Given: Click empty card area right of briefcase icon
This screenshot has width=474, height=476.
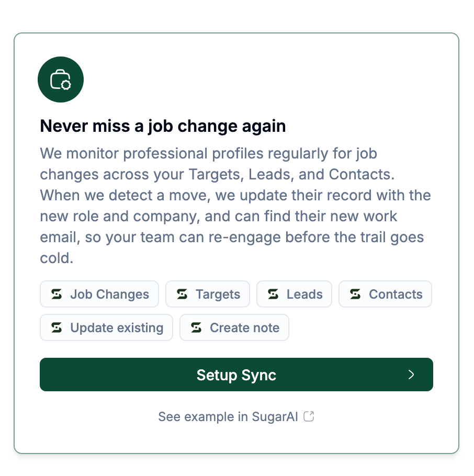Looking at the screenshot, I should point(267,80).
